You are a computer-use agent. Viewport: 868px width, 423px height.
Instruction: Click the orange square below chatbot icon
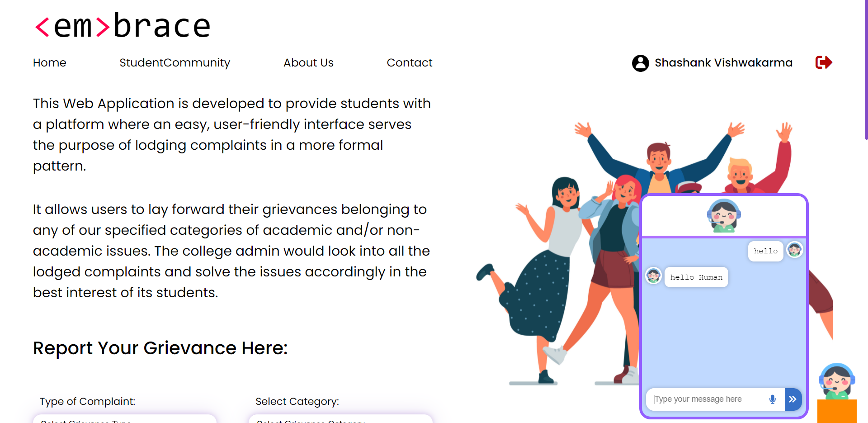point(837,411)
